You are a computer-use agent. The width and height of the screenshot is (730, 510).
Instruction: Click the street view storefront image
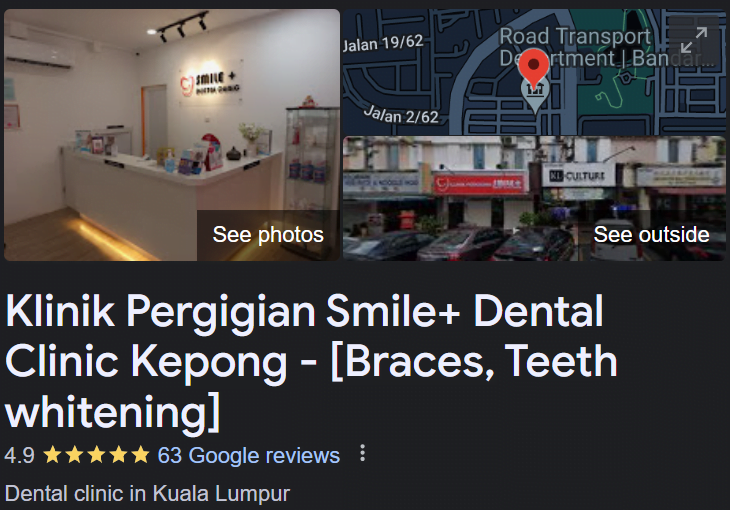tap(534, 198)
